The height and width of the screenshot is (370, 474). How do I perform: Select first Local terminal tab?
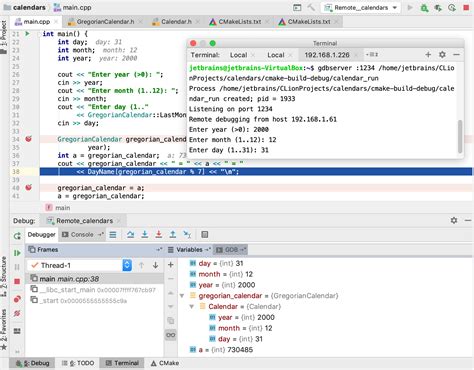pos(238,55)
